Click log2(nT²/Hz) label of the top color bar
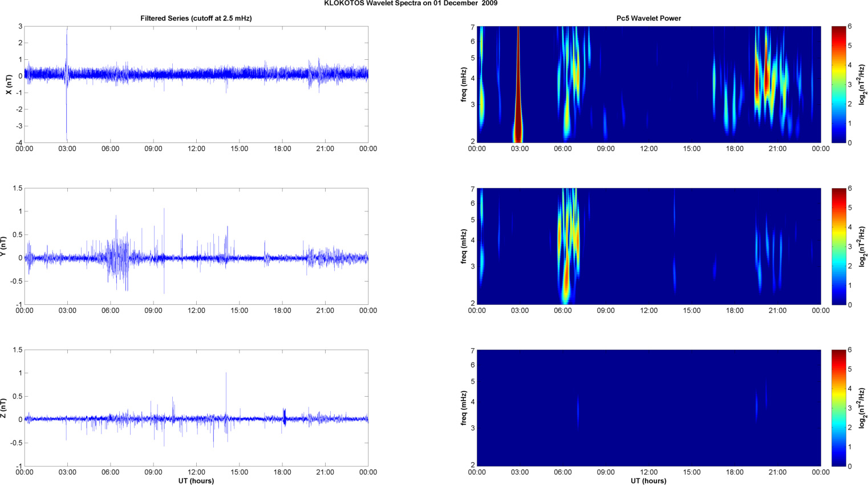 click(x=862, y=84)
